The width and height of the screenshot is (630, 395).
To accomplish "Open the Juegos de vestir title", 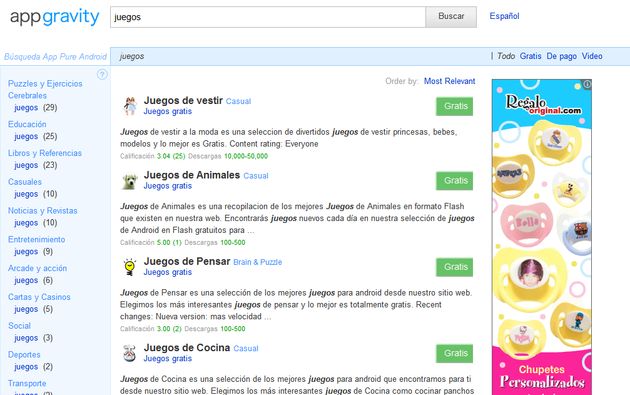I will coord(183,100).
